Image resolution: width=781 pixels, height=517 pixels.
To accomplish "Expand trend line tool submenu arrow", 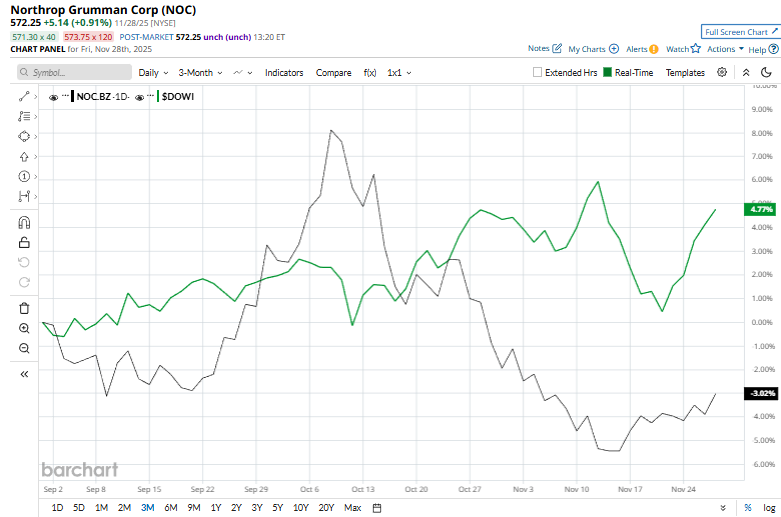I will coord(35,97).
